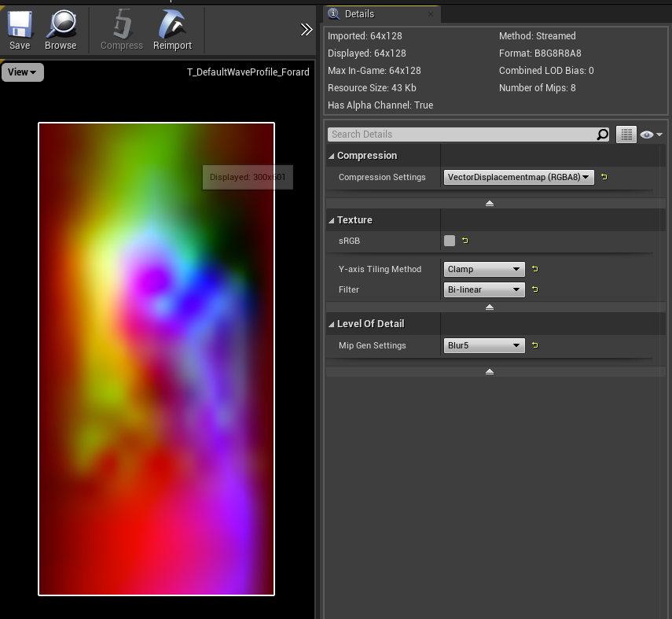Reset Mip Gen Settings to default arrow
Image resolution: width=672 pixels, height=619 pixels.
[534, 345]
